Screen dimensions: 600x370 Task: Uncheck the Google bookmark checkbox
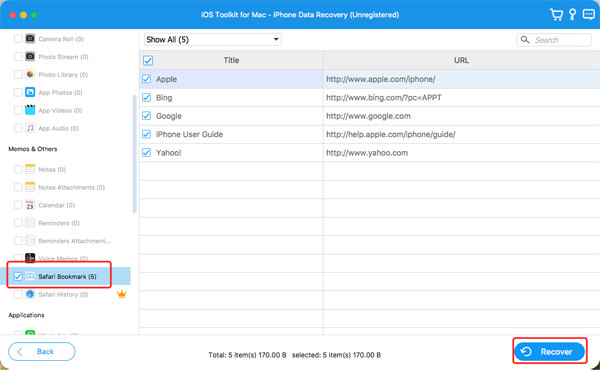[146, 116]
